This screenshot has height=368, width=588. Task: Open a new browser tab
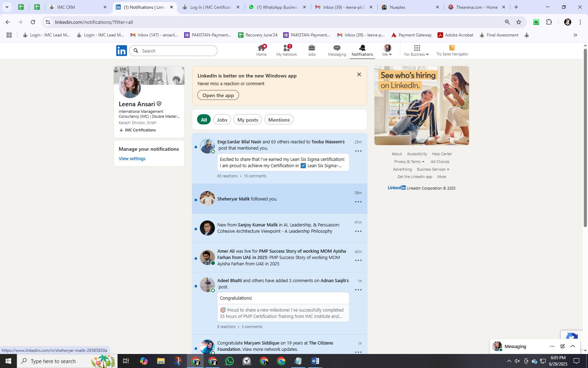pos(516,7)
